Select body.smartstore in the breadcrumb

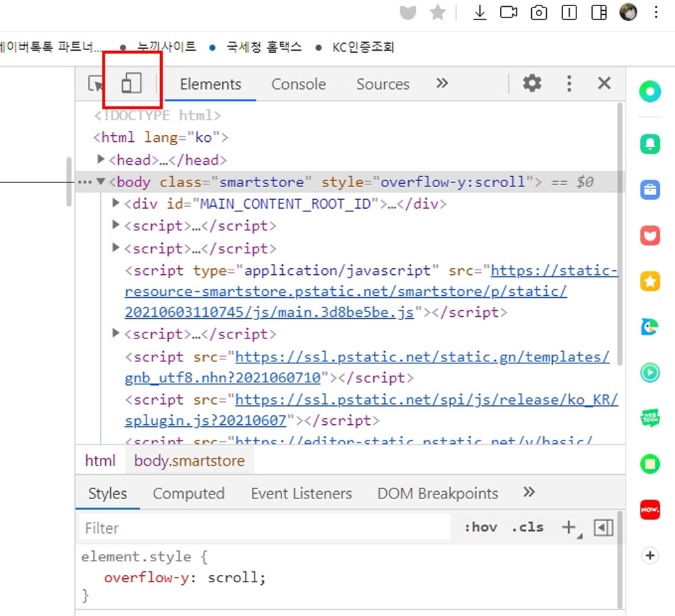(x=190, y=461)
